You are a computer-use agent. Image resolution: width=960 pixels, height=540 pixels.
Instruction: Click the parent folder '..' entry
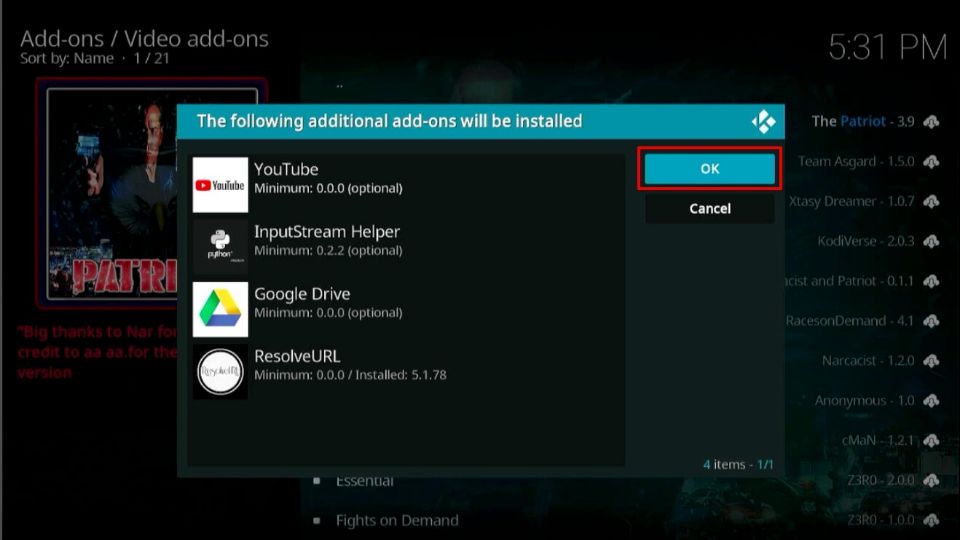(339, 86)
